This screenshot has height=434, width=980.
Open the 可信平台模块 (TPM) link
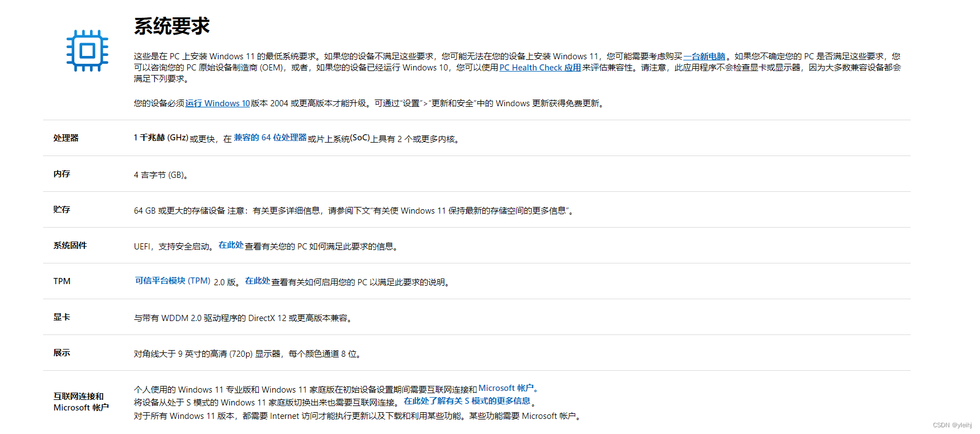(173, 281)
